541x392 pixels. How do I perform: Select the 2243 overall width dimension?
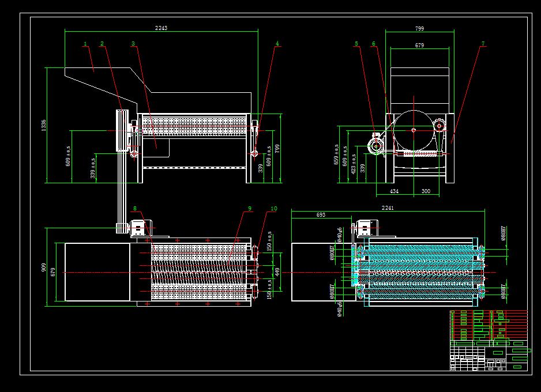pyautogui.click(x=161, y=27)
